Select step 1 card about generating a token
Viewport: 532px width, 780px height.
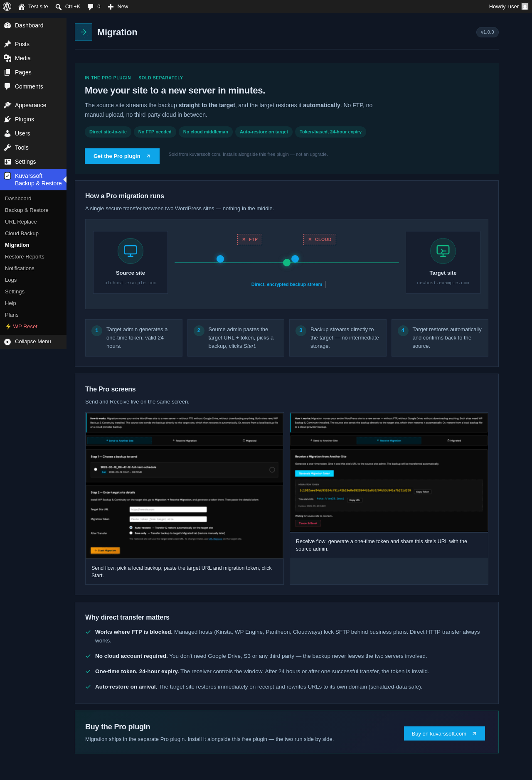(x=134, y=338)
